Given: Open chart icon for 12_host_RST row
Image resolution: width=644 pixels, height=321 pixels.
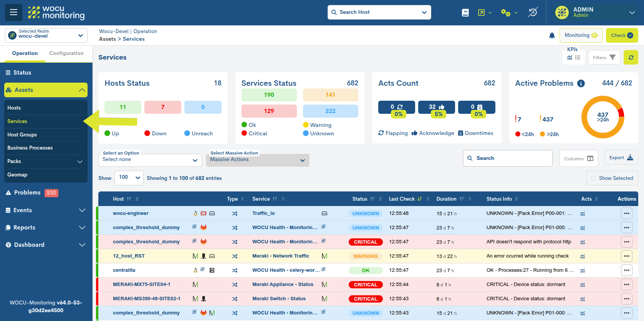Looking at the screenshot, I should 583,256.
